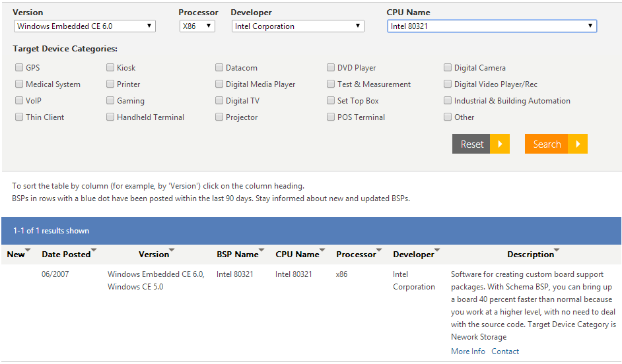
Task: Select the 06/2007 date cell
Action: pos(55,274)
